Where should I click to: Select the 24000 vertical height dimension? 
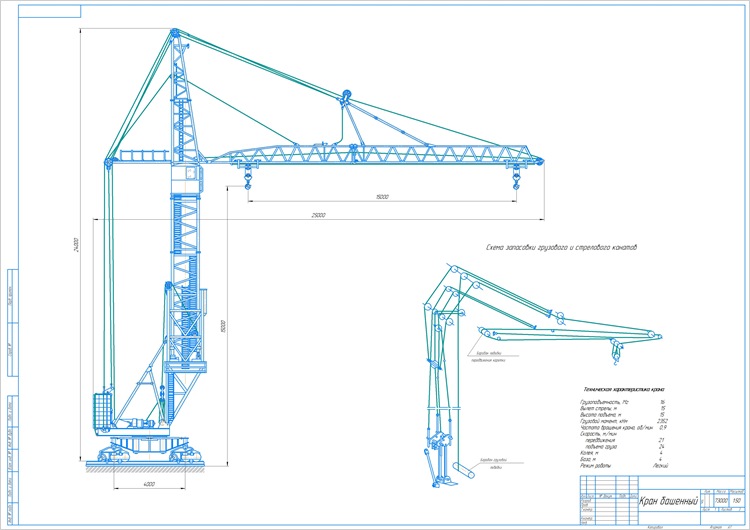pos(76,245)
